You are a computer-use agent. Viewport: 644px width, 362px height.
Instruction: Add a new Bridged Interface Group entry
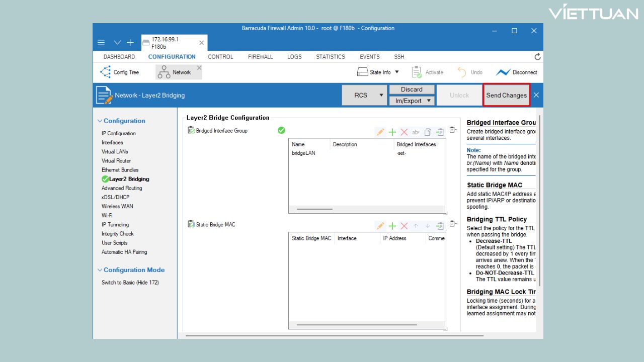[392, 132]
